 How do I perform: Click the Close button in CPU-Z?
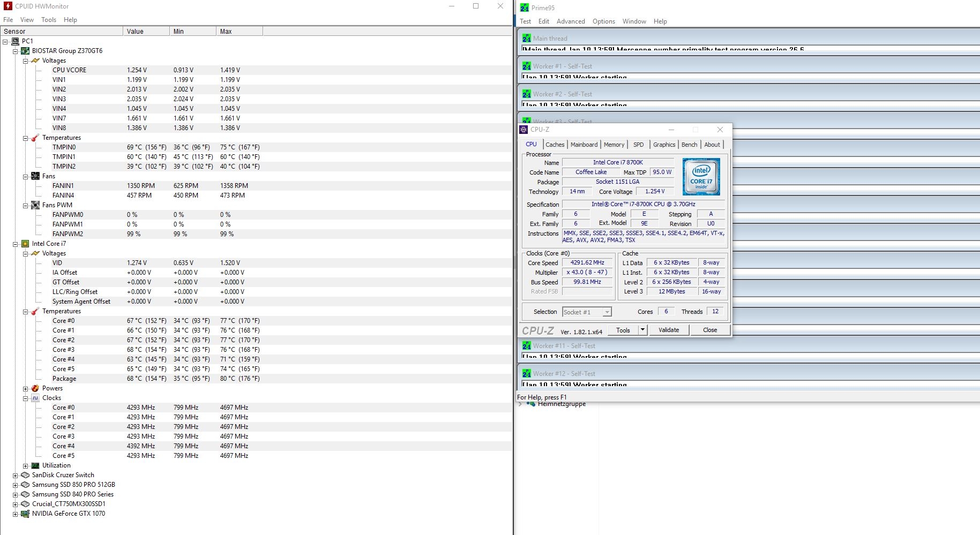click(x=710, y=330)
